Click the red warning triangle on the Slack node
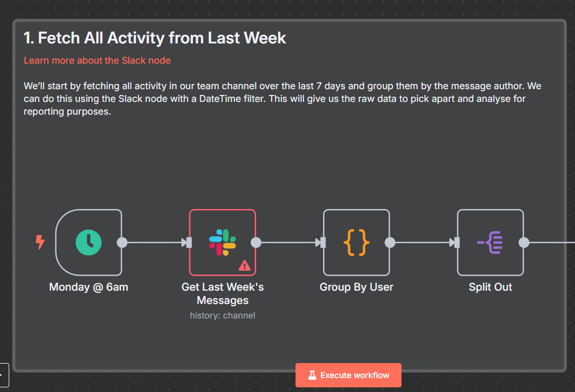Image resolution: width=575 pixels, height=392 pixels. pos(244,265)
